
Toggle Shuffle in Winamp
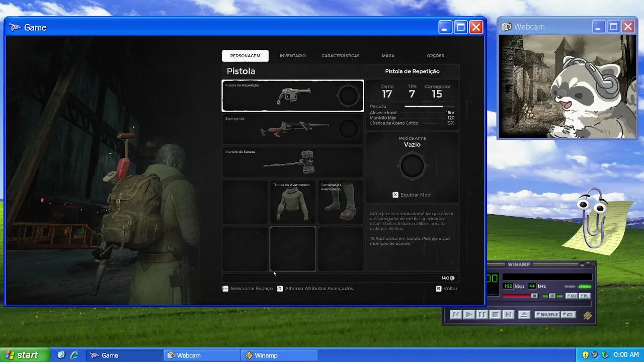(x=547, y=315)
